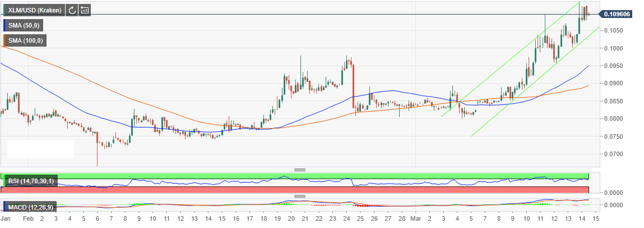Select the RSI (14,70,30,1) indicator label
Image resolution: width=644 pixels, height=228 pixels.
click(31, 181)
